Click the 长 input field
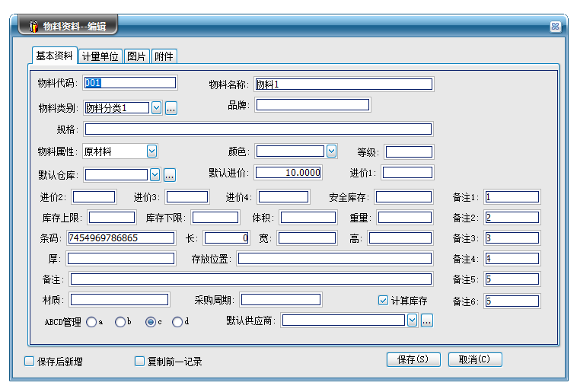This screenshot has height=392, width=577. pos(227,237)
